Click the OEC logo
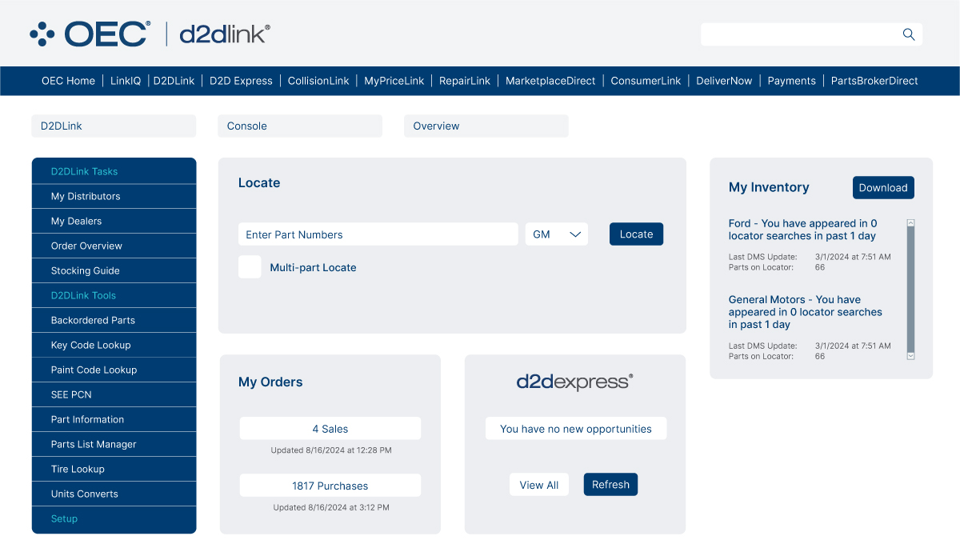The width and height of the screenshot is (960, 560). (90, 34)
